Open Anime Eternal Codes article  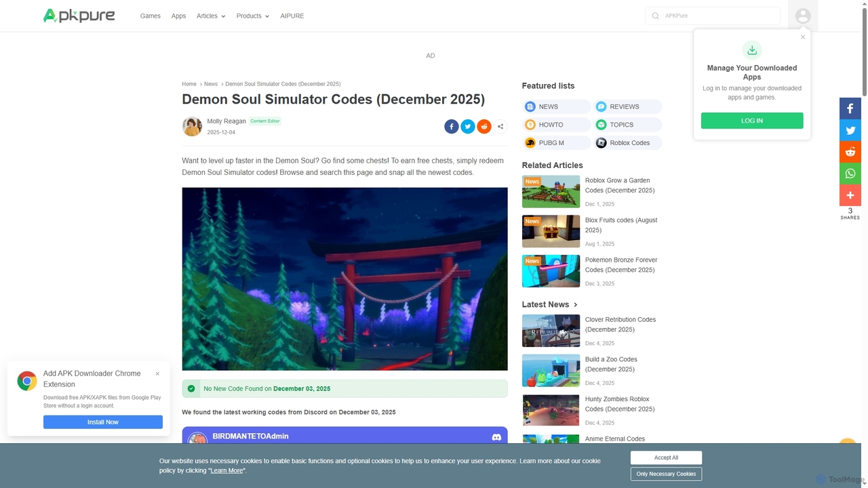pos(615,439)
